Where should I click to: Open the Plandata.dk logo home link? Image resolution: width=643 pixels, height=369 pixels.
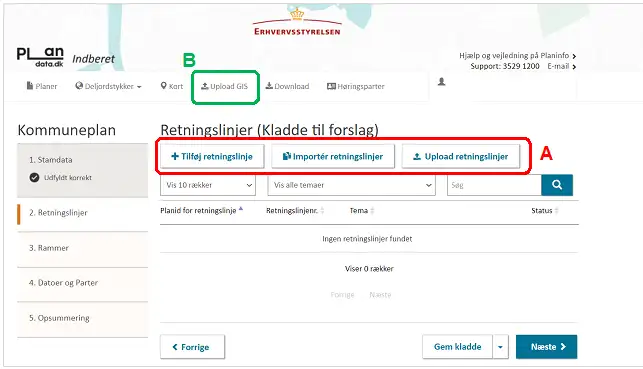coord(40,57)
